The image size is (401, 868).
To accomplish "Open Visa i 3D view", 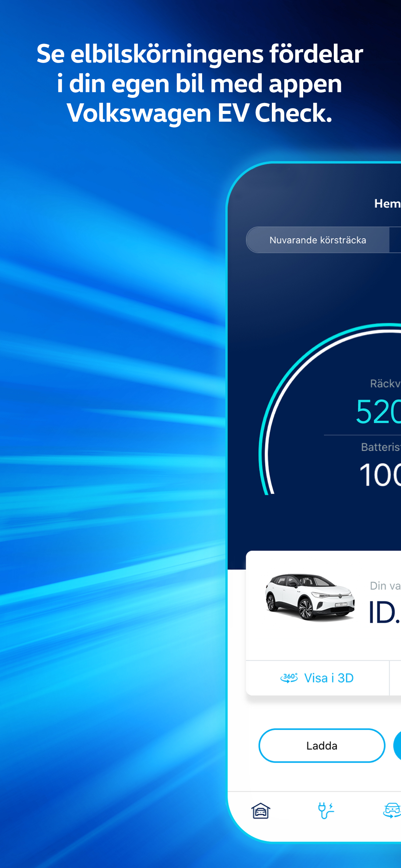I will [x=317, y=678].
